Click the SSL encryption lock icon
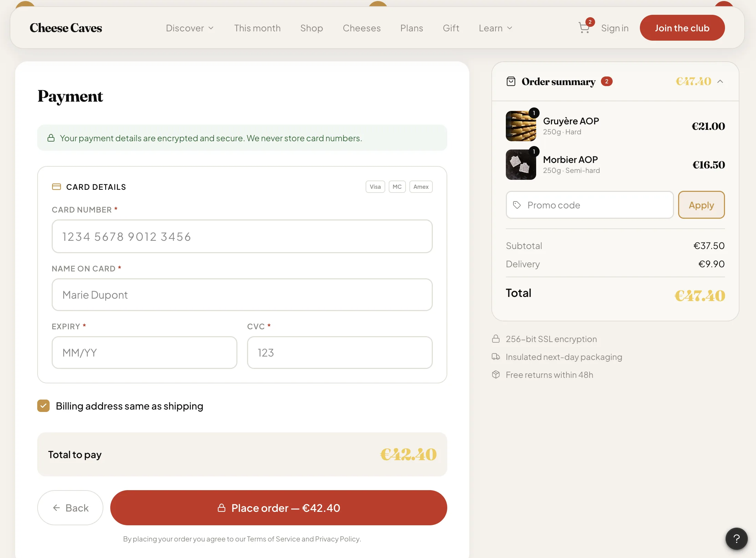This screenshot has width=756, height=558. point(496,339)
